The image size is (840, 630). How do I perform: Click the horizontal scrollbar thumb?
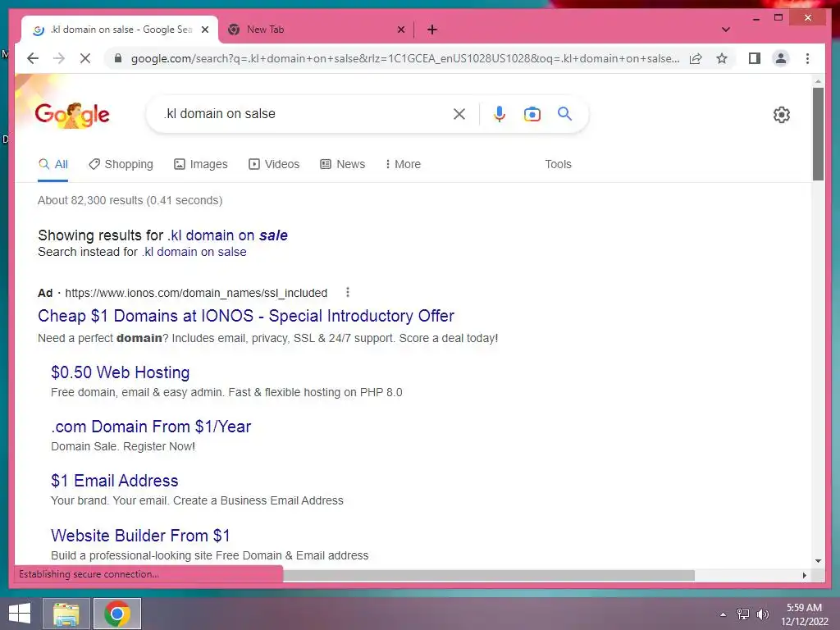(x=489, y=575)
